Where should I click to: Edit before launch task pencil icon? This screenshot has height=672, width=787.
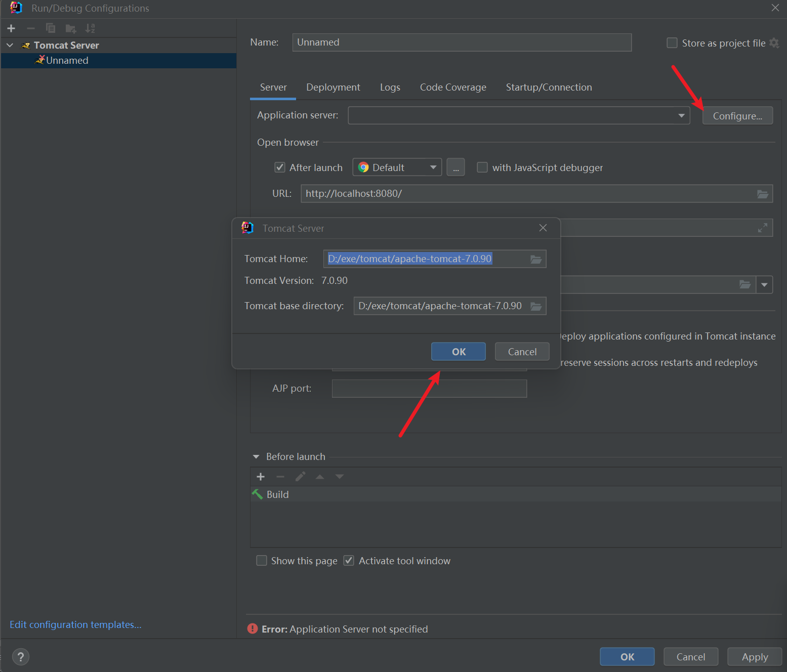point(300,477)
